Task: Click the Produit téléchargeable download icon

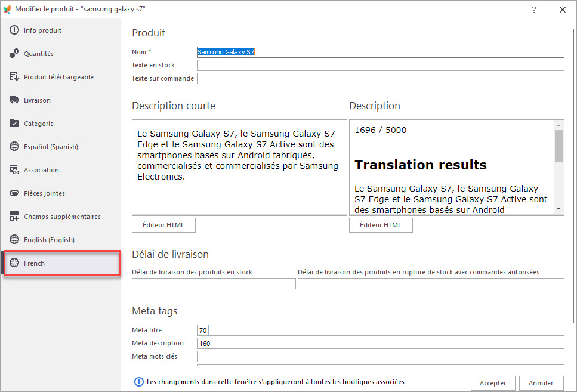Action: tap(14, 76)
